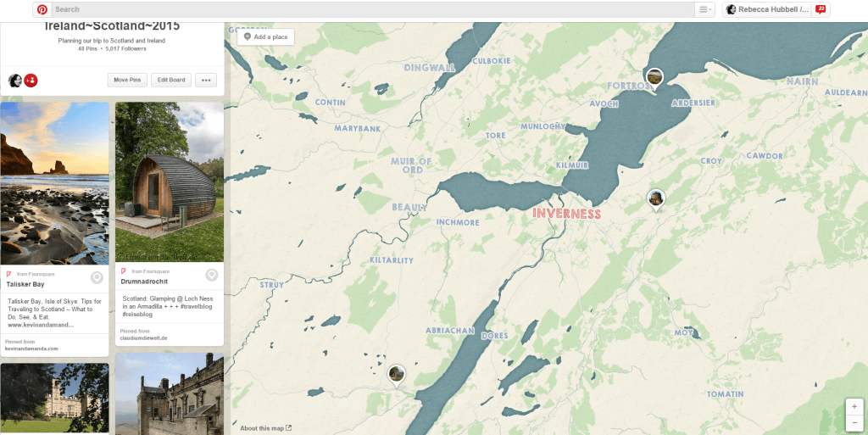Open the categories menu dropdown

[x=704, y=9]
